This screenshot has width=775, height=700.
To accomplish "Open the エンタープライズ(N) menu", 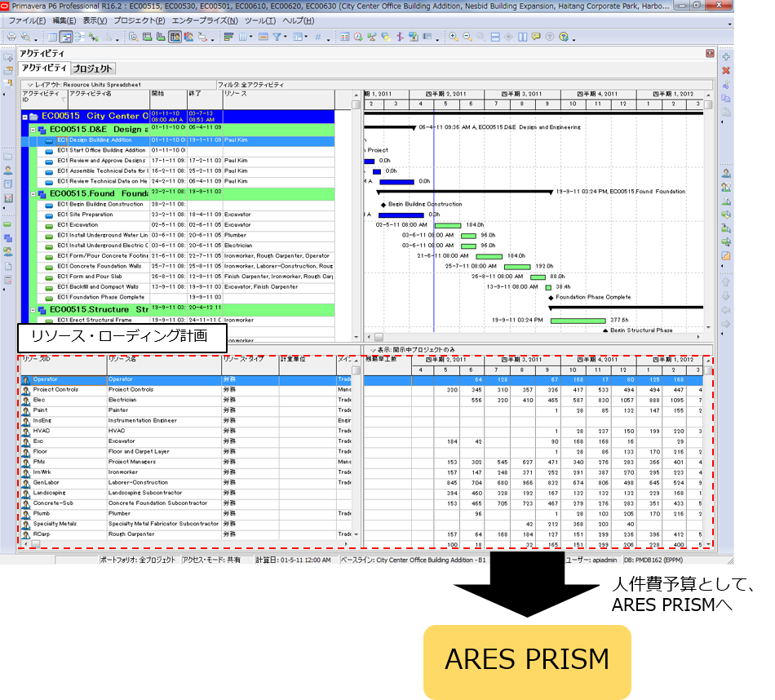I will click(x=205, y=20).
